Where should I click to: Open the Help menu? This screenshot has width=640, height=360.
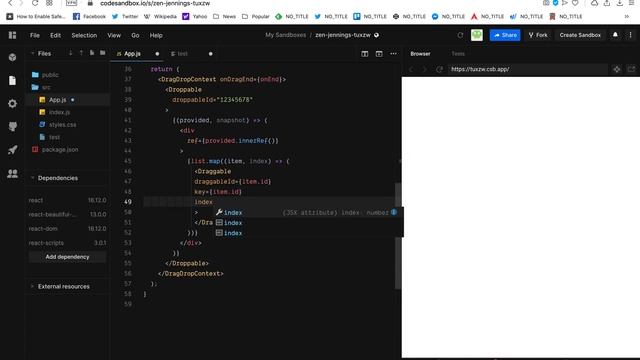pyautogui.click(x=156, y=35)
